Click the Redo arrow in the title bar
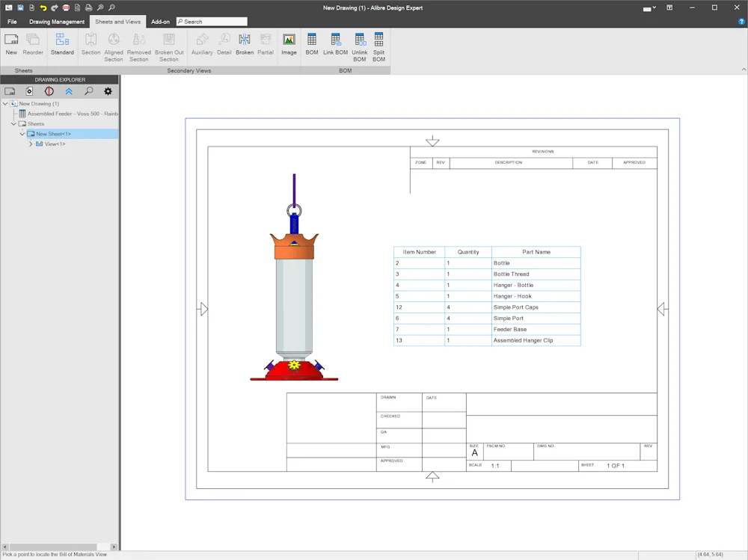748x560 pixels. 55,7
